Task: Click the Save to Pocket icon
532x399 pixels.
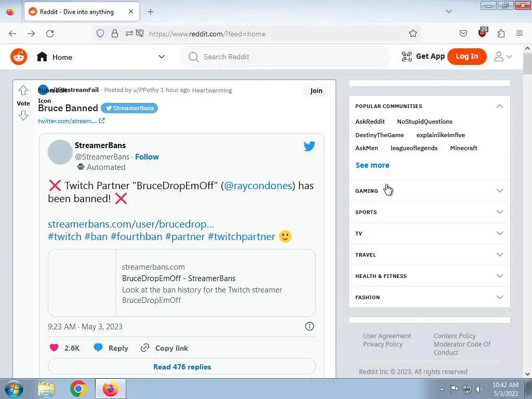Action: click(x=463, y=33)
